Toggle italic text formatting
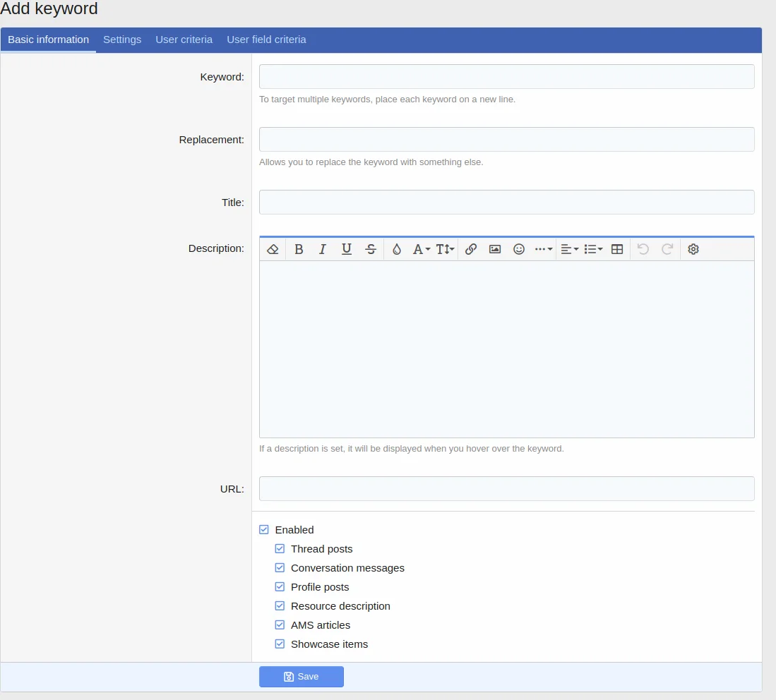This screenshot has width=776, height=700. pos(323,249)
